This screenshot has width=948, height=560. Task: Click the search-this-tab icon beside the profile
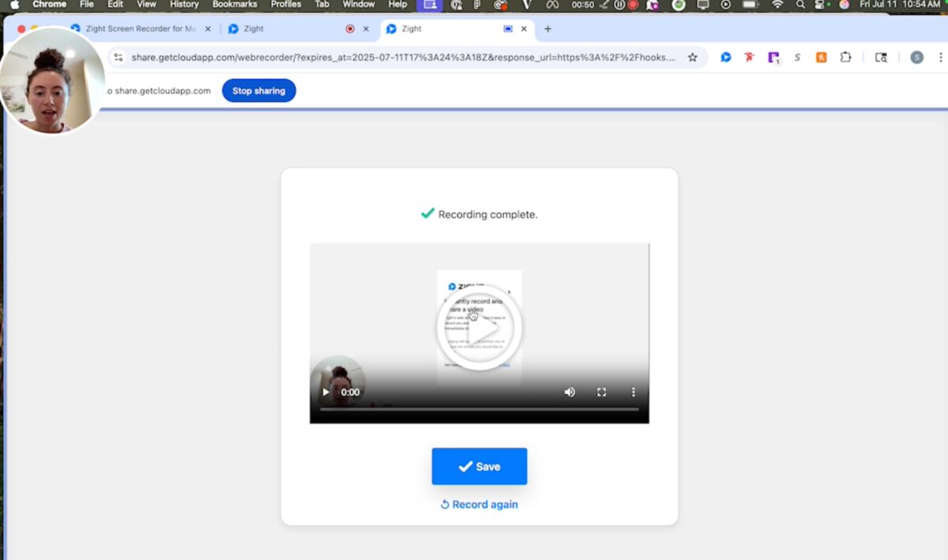point(882,57)
